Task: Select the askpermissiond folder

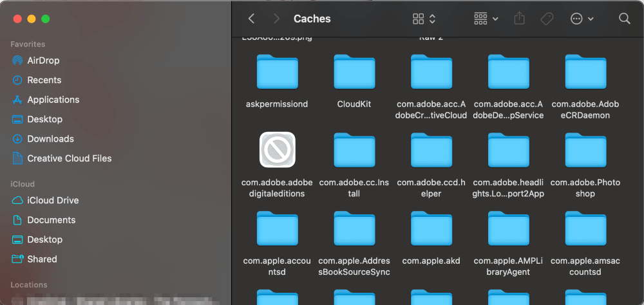Action: (277, 72)
